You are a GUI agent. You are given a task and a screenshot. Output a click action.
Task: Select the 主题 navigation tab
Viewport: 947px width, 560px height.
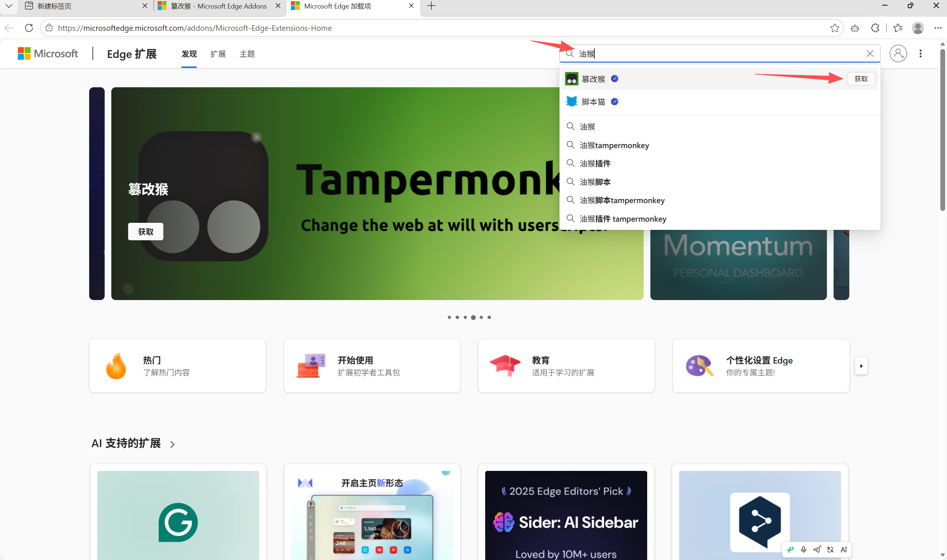247,54
